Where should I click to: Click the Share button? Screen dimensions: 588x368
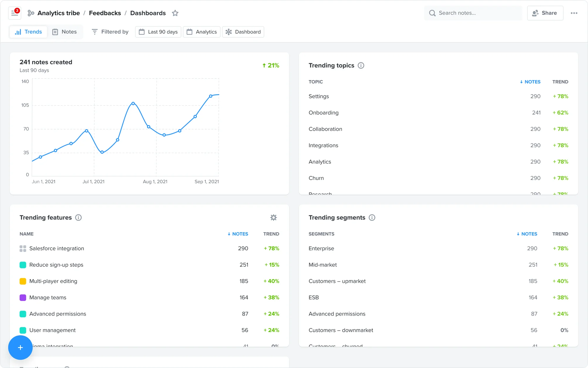click(545, 13)
